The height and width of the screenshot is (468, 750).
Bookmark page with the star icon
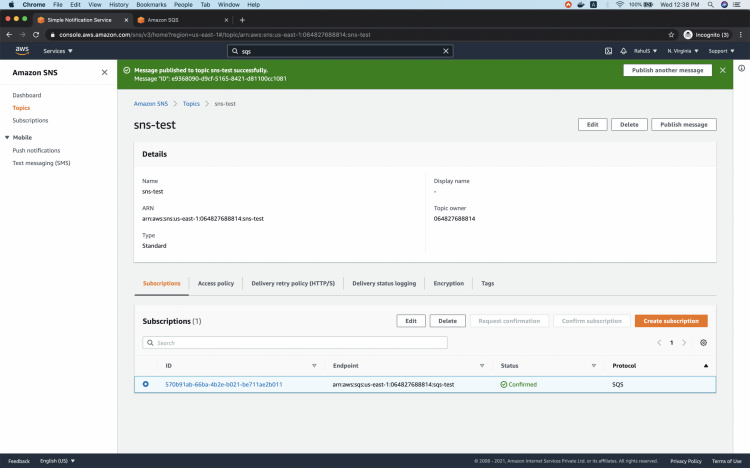pos(671,34)
